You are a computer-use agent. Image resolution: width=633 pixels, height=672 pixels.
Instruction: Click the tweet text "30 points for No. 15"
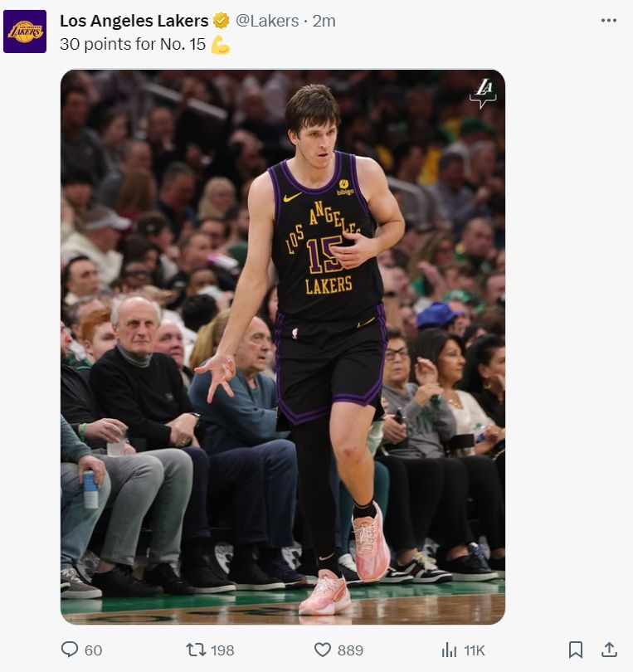tap(133, 45)
